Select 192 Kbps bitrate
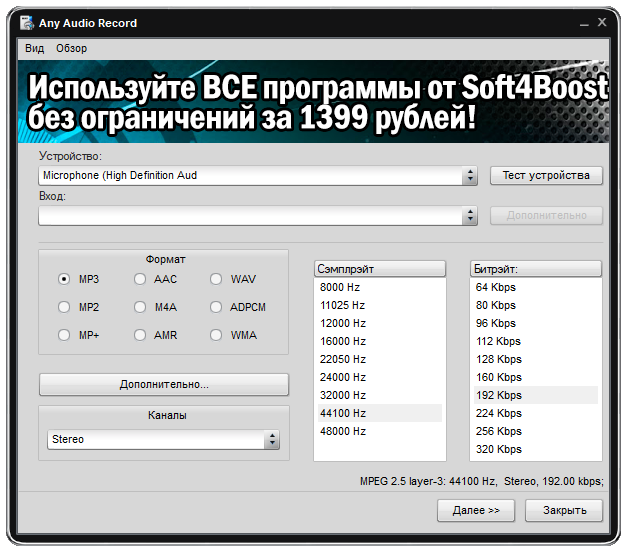 536,395
